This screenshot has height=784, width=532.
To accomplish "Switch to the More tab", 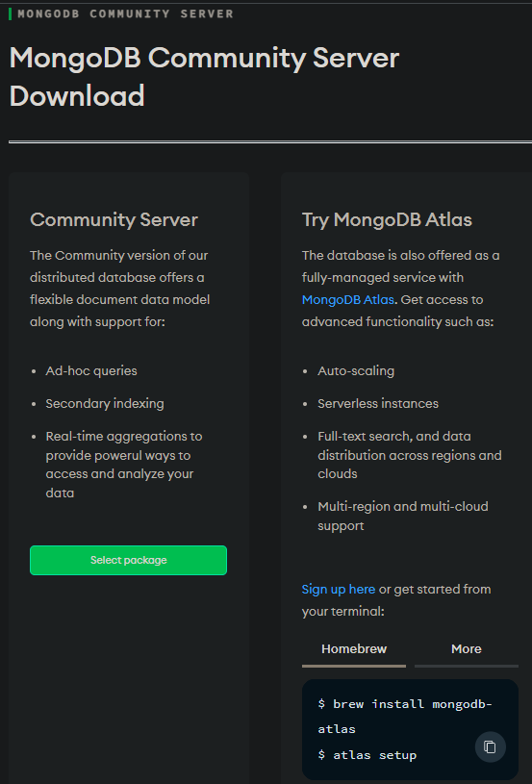I will pyautogui.click(x=467, y=650).
